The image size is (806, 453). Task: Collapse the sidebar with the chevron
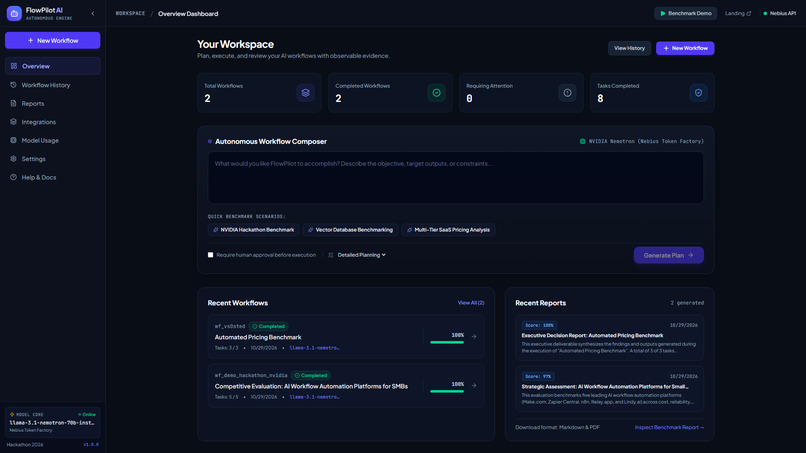tap(93, 14)
